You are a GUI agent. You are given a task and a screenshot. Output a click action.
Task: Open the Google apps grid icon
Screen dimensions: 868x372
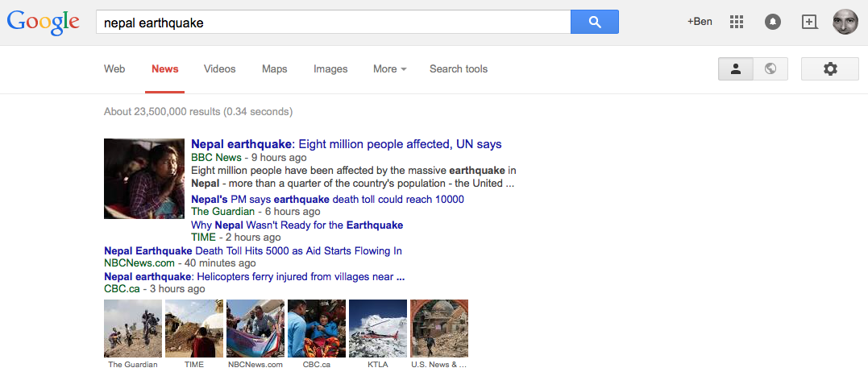736,23
